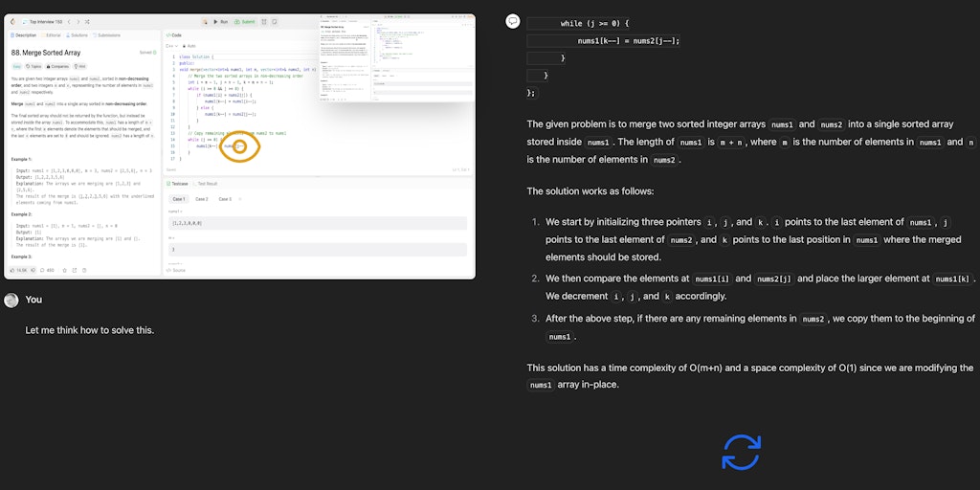Click the assistant chat bubble icon
980x490 pixels.
click(513, 21)
